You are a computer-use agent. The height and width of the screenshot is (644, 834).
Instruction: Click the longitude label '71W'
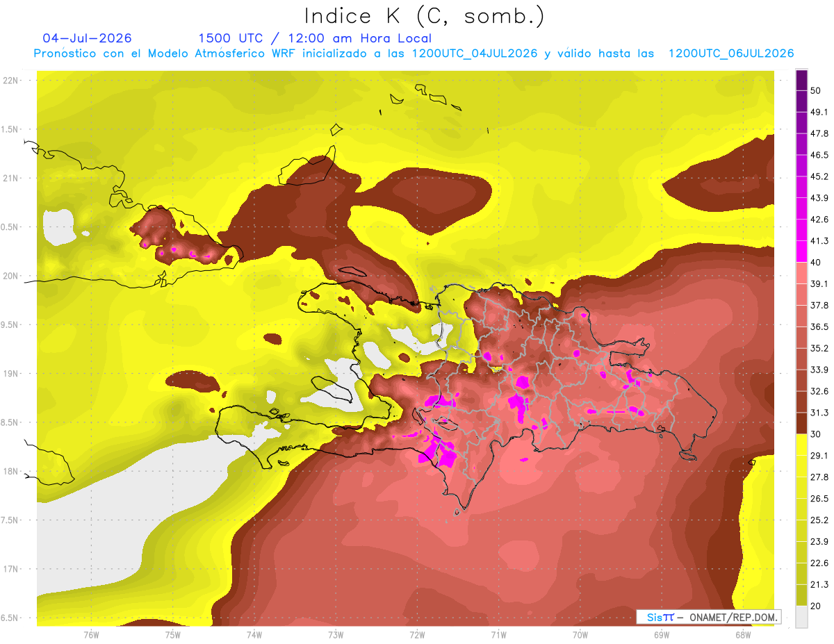pos(498,635)
